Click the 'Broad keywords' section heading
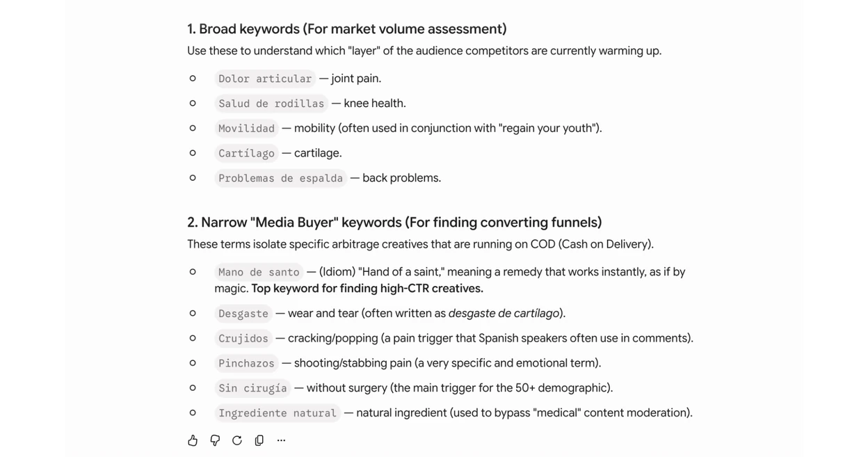This screenshot has width=868, height=457. 346,29
